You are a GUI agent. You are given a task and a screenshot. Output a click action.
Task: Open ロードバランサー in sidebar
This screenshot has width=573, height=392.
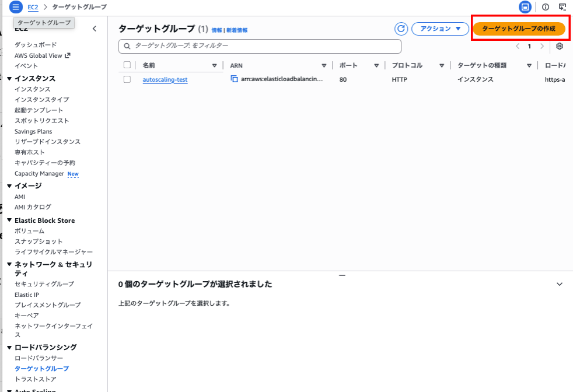coord(39,358)
